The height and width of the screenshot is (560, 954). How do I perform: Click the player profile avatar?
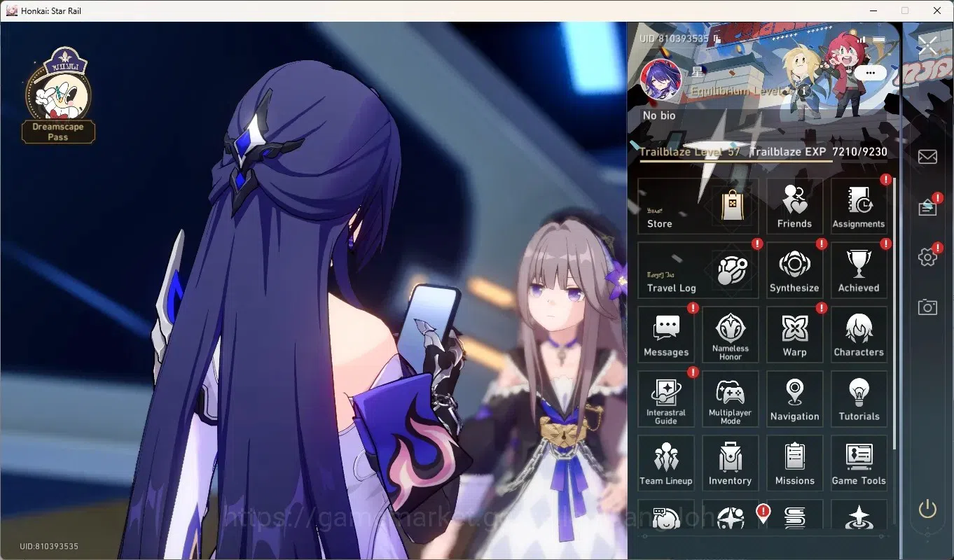click(661, 79)
